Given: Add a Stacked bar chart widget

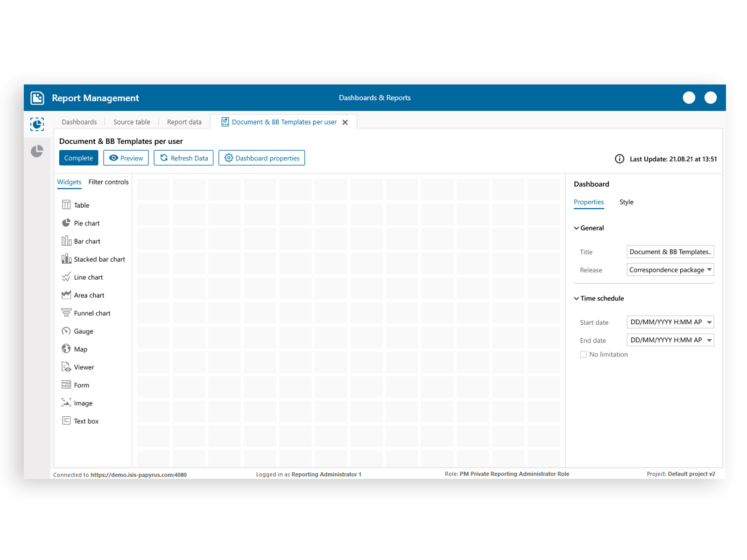Looking at the screenshot, I should pyautogui.click(x=99, y=259).
